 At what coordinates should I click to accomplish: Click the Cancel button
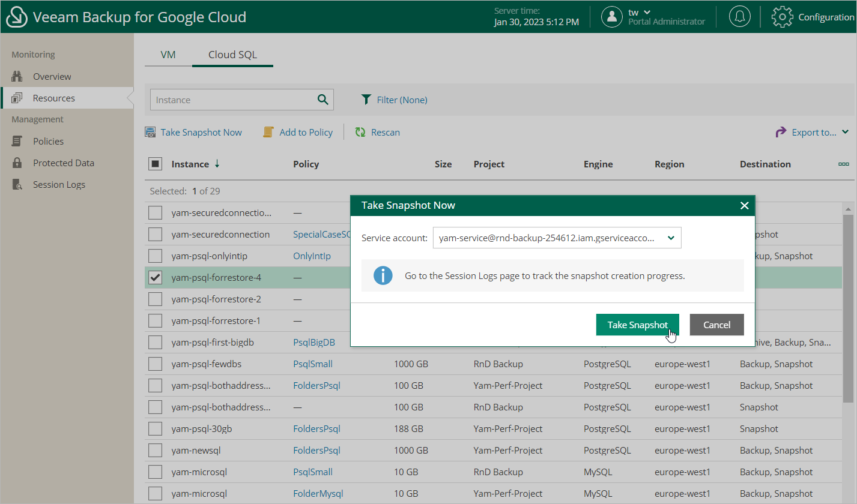pos(716,325)
